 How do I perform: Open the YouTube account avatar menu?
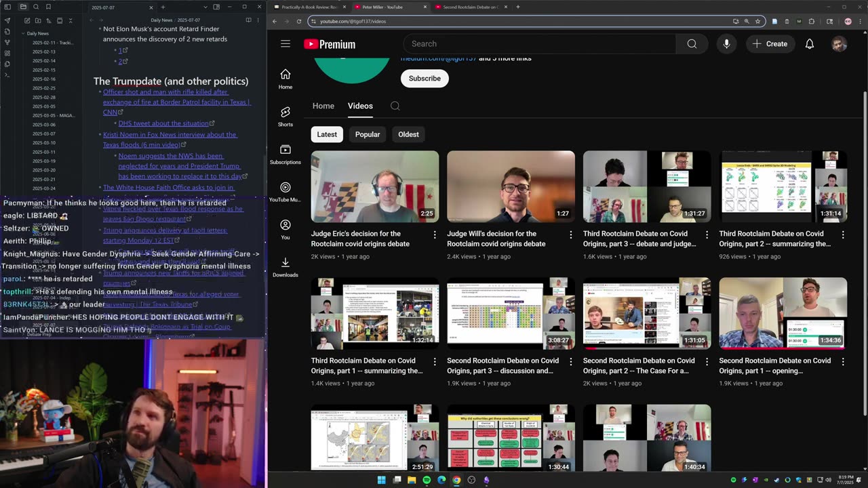840,44
